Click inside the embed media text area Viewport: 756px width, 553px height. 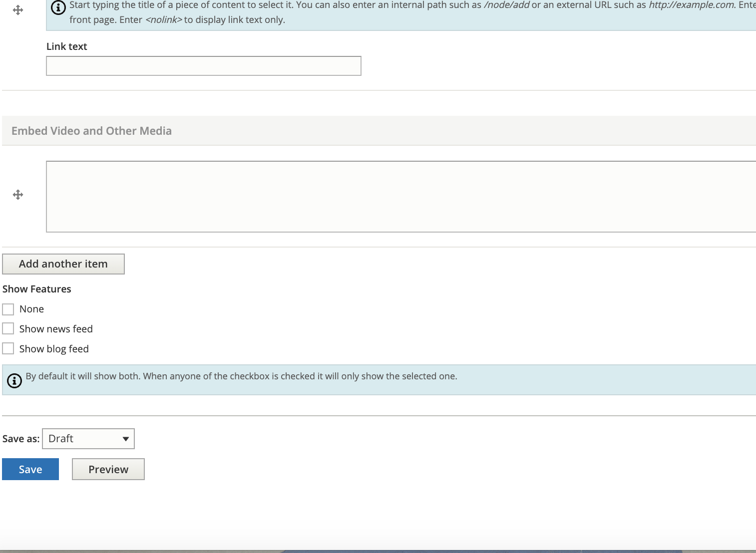350,196
